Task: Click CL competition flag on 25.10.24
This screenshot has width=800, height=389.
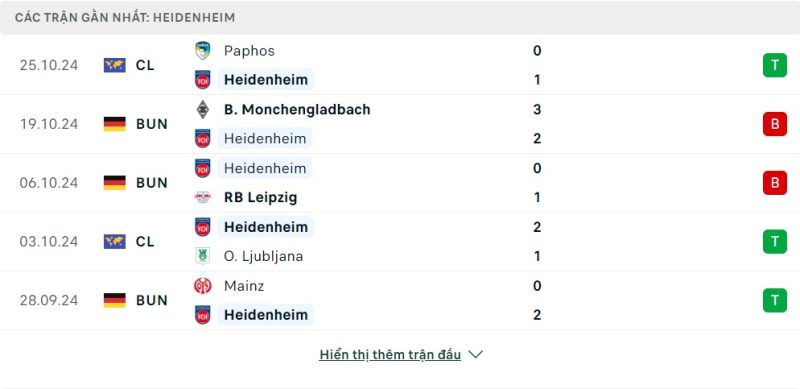Action: click(115, 65)
